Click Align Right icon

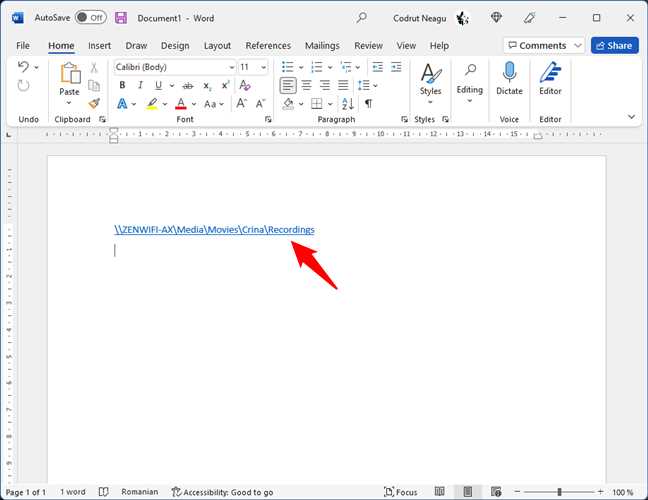(x=325, y=86)
